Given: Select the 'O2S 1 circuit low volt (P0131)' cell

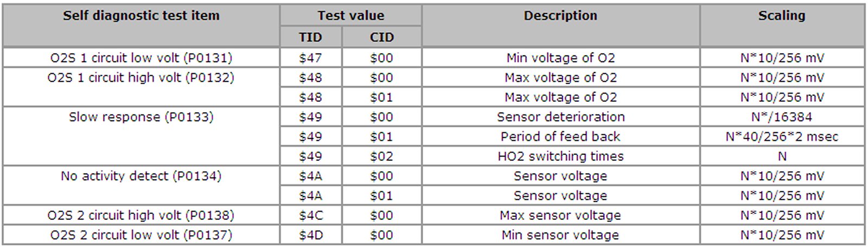Looking at the screenshot, I should 141,58.
